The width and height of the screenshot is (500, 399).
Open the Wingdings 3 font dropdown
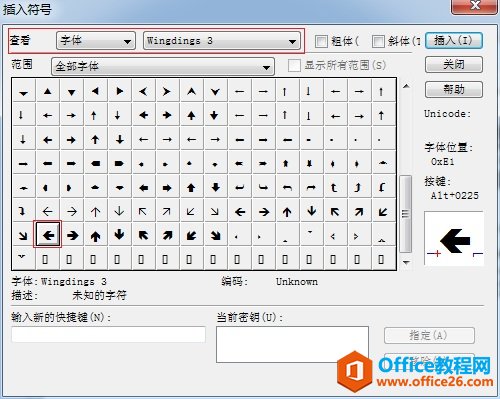tap(222, 41)
